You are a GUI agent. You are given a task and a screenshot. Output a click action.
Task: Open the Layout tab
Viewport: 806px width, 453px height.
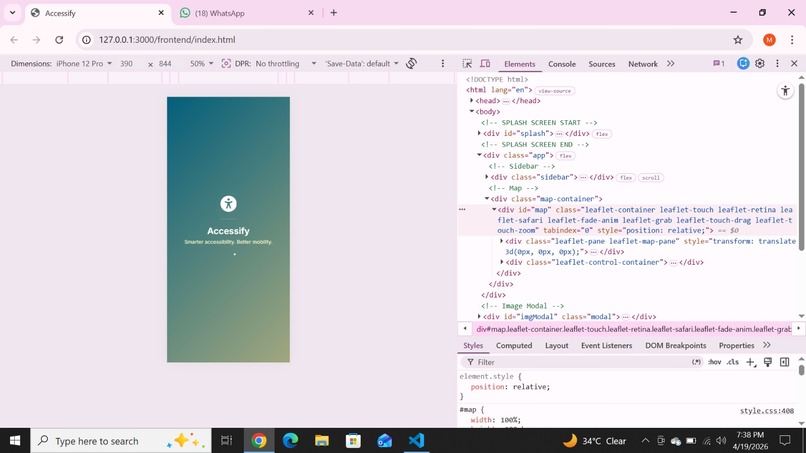point(557,346)
